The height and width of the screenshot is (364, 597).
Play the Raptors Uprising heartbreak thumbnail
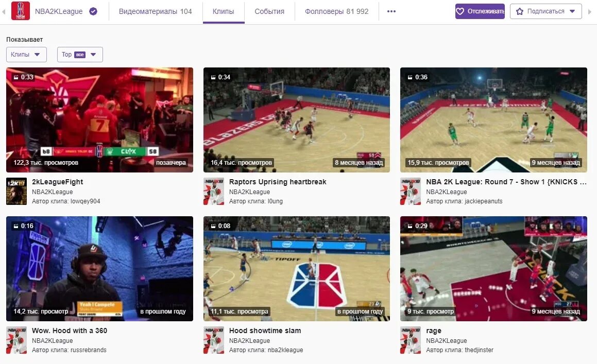(297, 120)
